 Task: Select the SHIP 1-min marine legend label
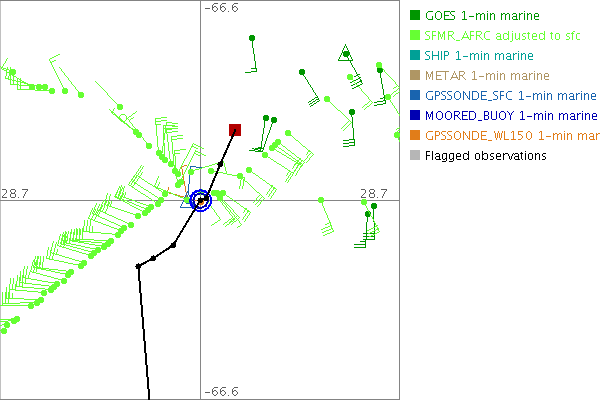[x=480, y=56]
